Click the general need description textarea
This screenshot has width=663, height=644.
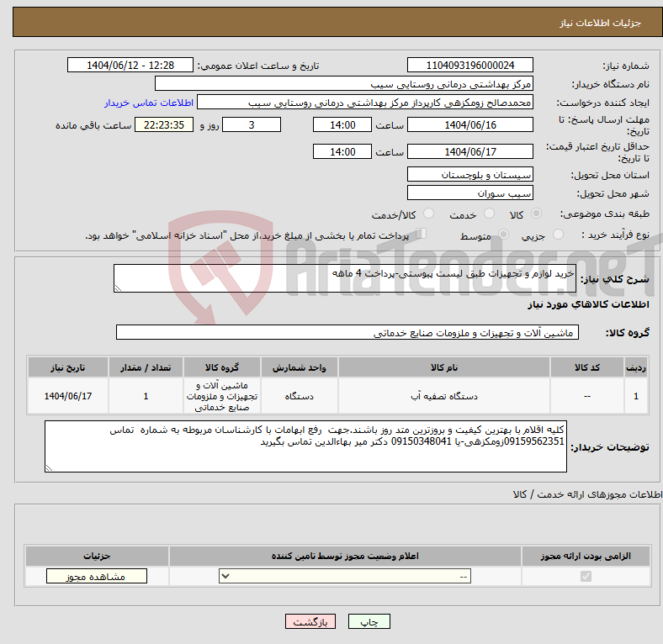click(x=345, y=278)
